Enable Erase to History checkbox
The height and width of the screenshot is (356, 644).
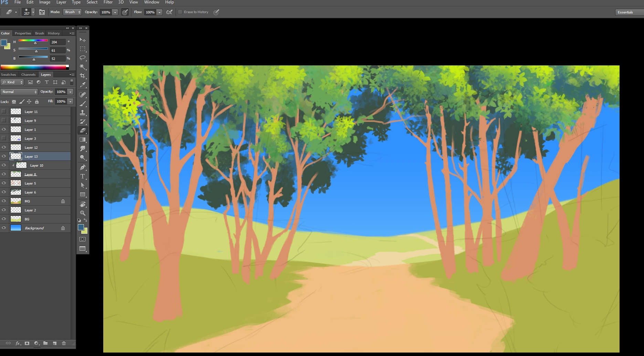tap(180, 12)
